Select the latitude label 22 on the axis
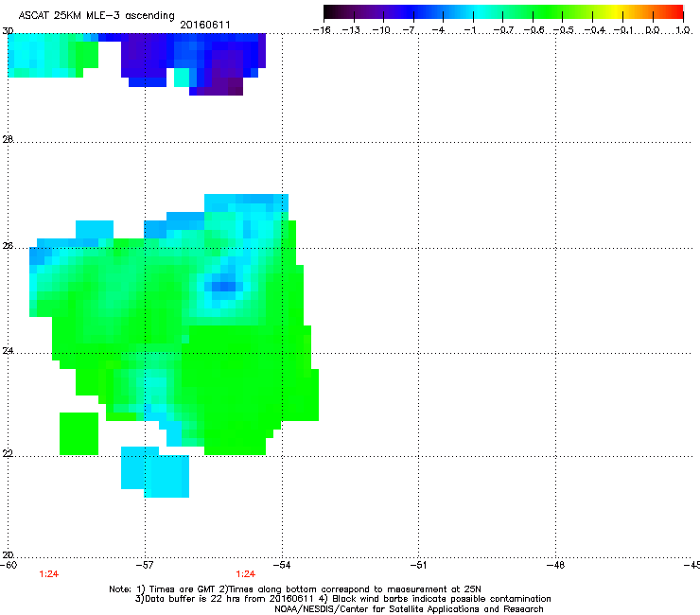 (x=8, y=454)
